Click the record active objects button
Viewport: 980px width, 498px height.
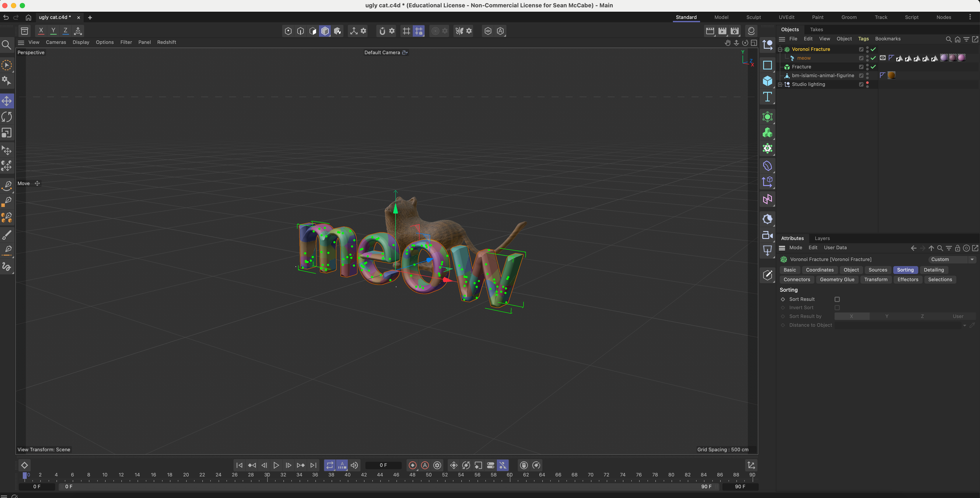pos(413,465)
